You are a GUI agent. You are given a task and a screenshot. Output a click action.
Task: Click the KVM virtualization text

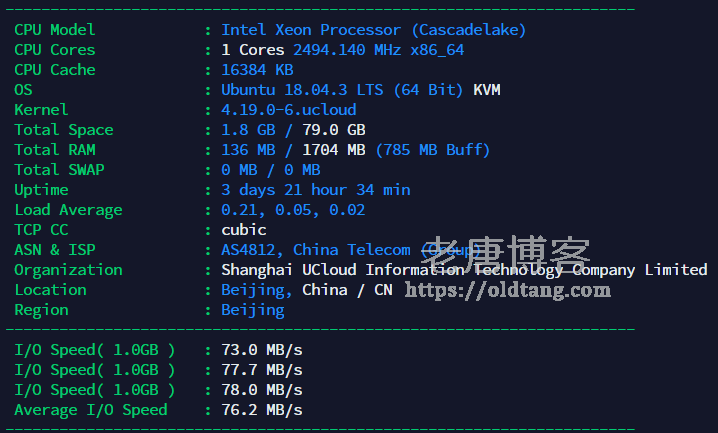[x=487, y=90]
